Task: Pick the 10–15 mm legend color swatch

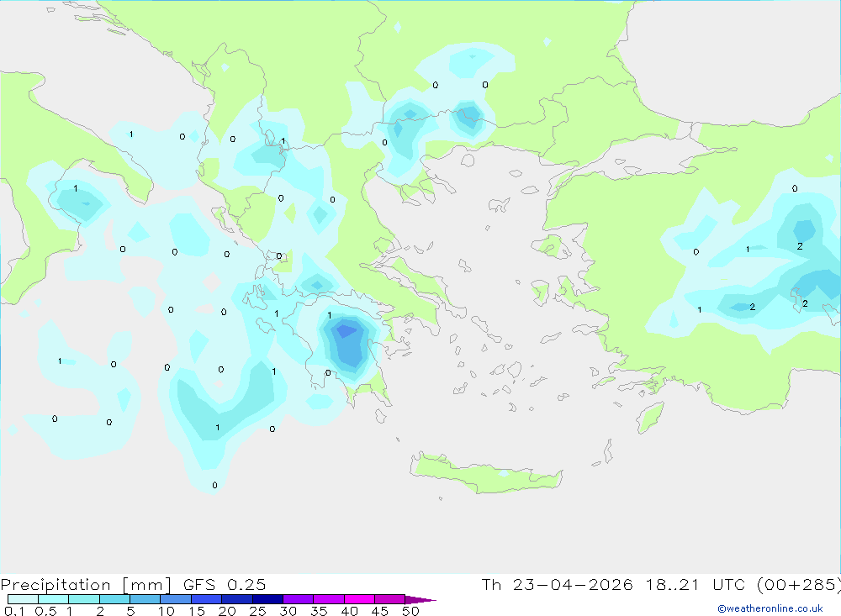Action: click(x=176, y=599)
